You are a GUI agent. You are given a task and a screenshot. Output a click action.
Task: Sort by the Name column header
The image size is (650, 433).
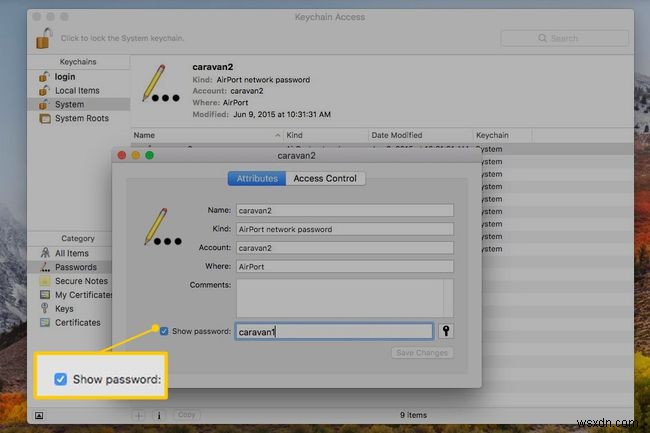pyautogui.click(x=207, y=135)
